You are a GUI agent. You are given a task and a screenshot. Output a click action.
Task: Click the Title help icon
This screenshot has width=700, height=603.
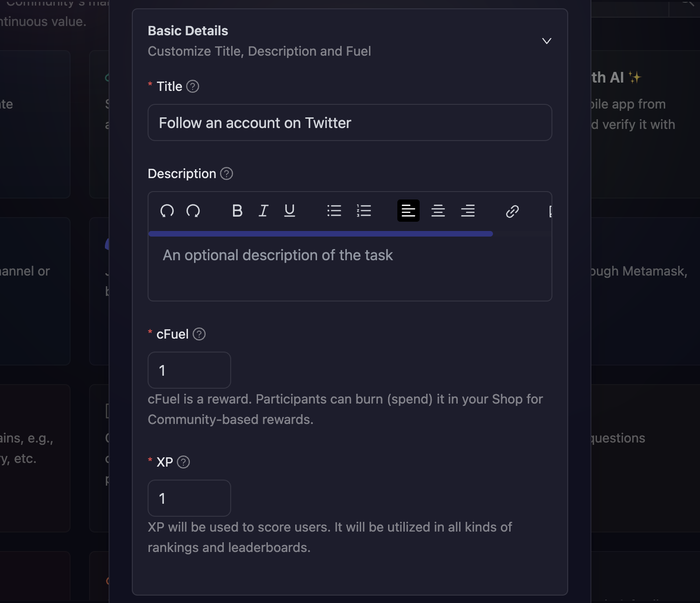pyautogui.click(x=193, y=86)
